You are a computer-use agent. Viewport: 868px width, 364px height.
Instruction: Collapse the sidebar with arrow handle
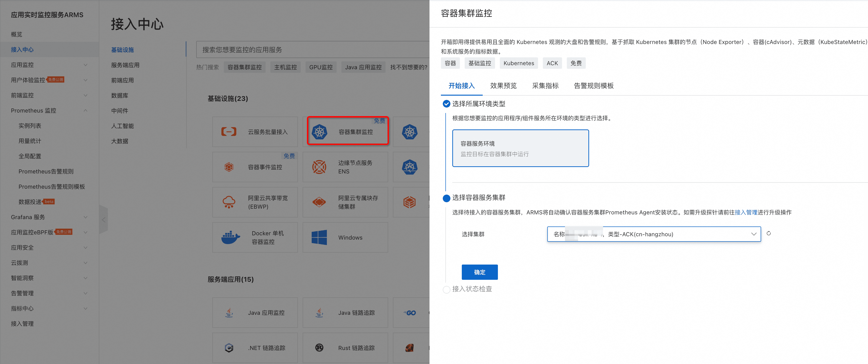click(x=103, y=220)
